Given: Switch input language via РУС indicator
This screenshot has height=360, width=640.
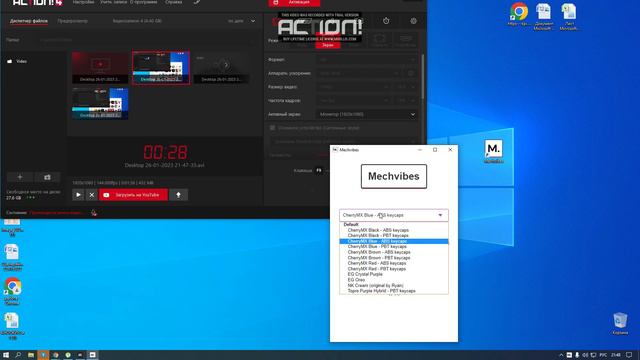Looking at the screenshot, I should tap(603, 355).
